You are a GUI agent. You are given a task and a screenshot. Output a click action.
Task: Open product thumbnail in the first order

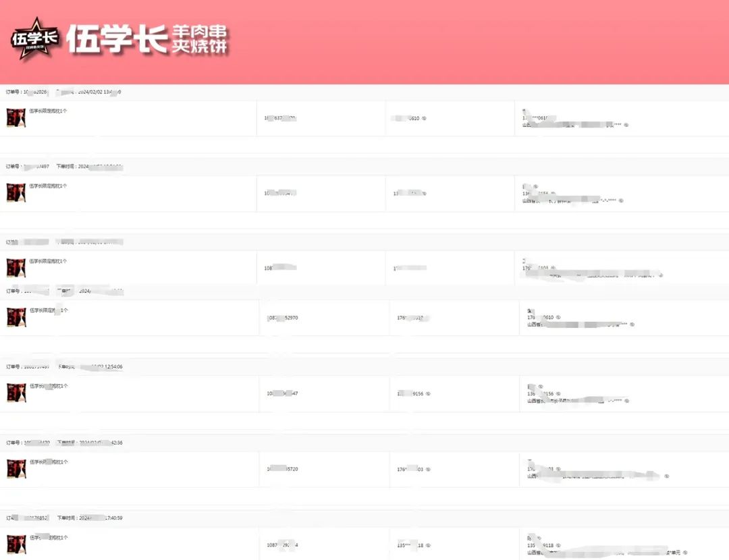pos(16,117)
